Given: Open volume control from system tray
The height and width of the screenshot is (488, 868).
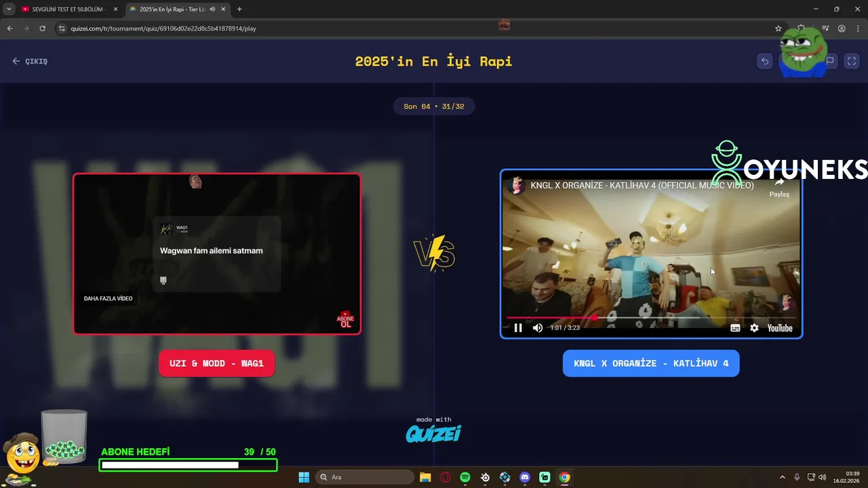Looking at the screenshot, I should (x=823, y=477).
